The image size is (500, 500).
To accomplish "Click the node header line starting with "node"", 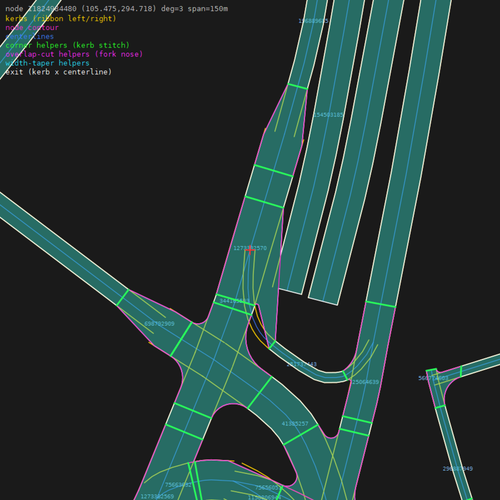I will tap(117, 9).
